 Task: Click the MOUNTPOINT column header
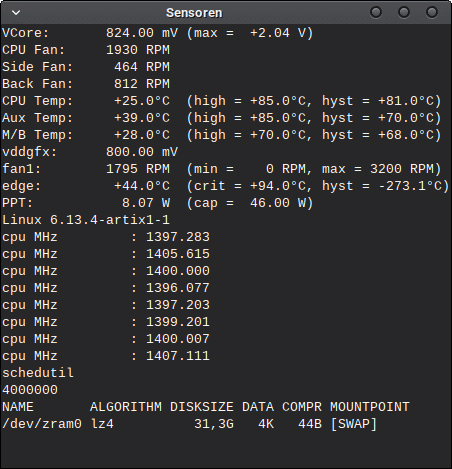click(370, 407)
